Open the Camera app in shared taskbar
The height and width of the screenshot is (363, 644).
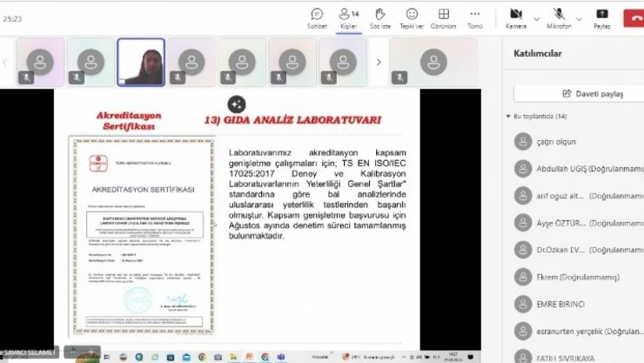pyautogui.click(x=218, y=357)
